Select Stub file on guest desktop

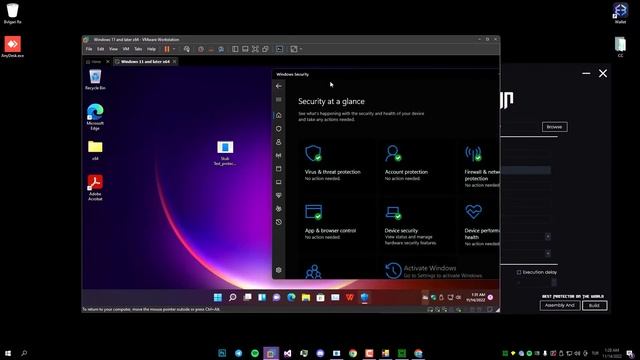[x=225, y=153]
